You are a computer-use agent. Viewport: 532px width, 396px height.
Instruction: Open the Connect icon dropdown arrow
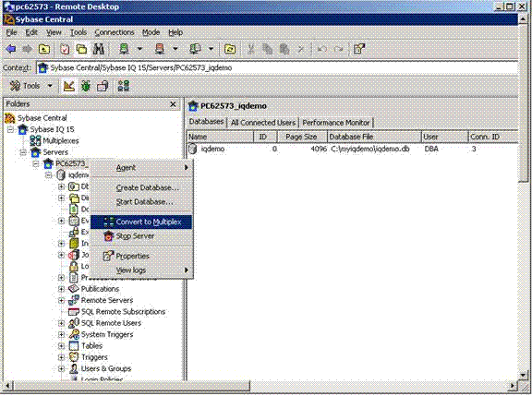(x=139, y=49)
